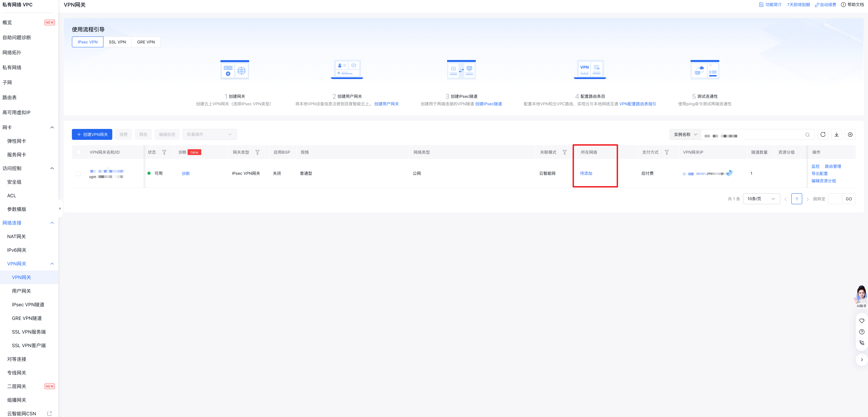Open the 实例名称 search type dropdown
868x417 pixels.
tap(685, 134)
